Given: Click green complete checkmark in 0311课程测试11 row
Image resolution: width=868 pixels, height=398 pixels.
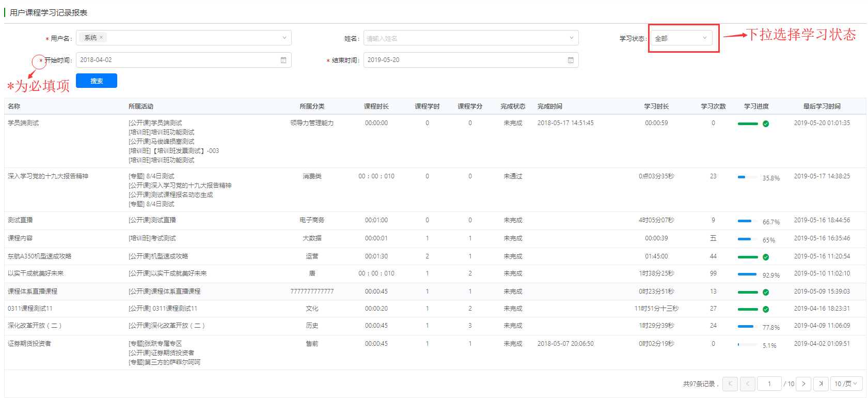Looking at the screenshot, I should click(x=766, y=309).
